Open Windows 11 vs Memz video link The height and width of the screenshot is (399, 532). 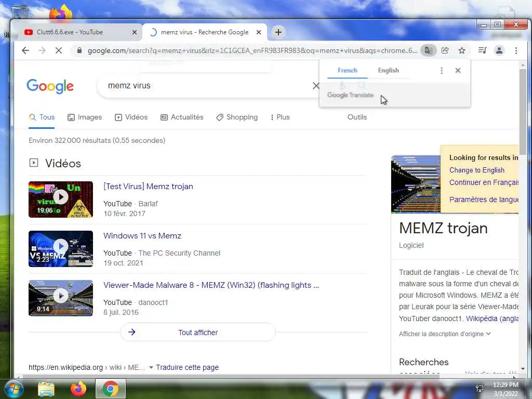point(142,236)
